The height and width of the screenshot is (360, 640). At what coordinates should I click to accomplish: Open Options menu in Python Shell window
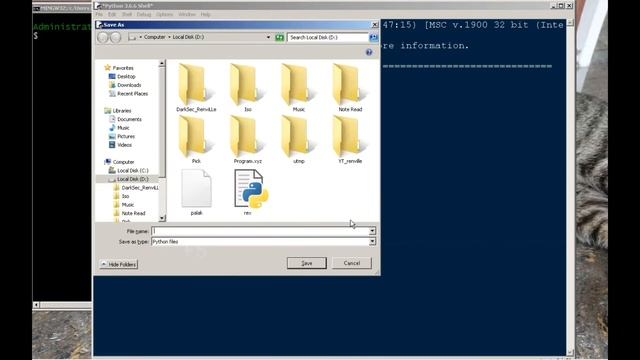click(x=164, y=14)
